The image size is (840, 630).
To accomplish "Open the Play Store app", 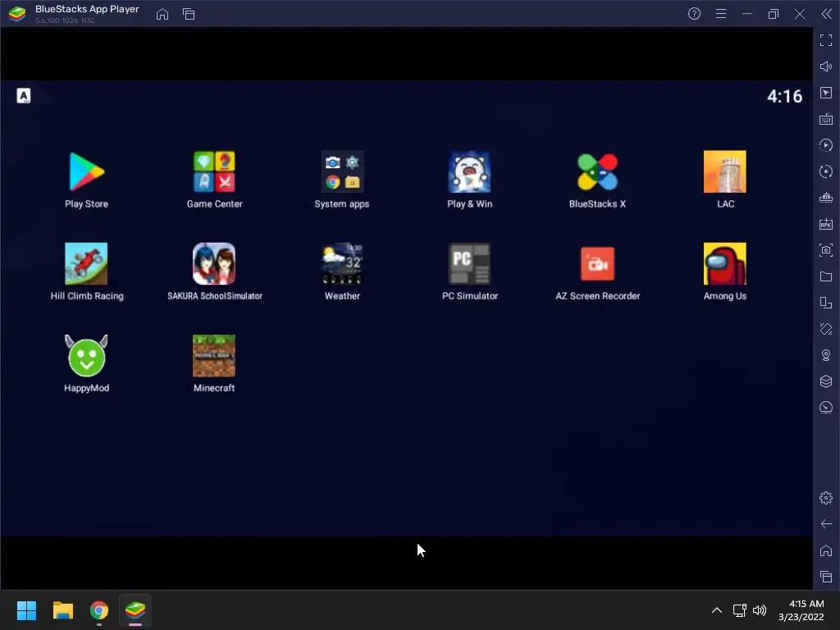I will (x=86, y=172).
